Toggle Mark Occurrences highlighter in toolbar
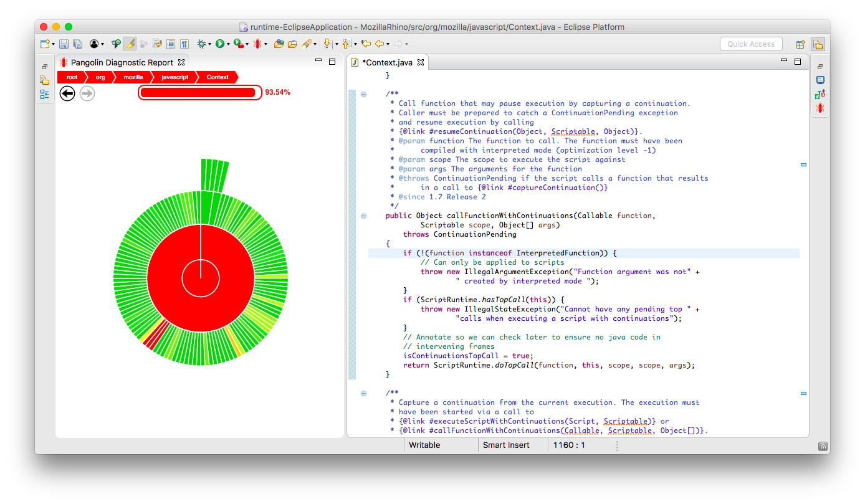 pyautogui.click(x=129, y=44)
